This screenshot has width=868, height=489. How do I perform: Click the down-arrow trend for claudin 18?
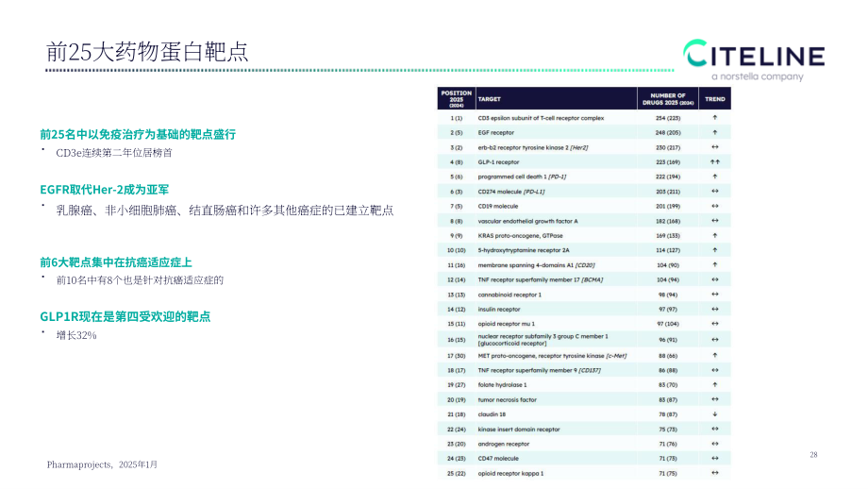(x=714, y=413)
